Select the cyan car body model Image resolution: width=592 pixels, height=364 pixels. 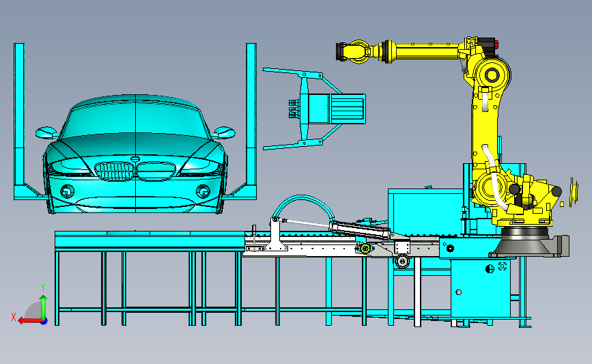135,154
